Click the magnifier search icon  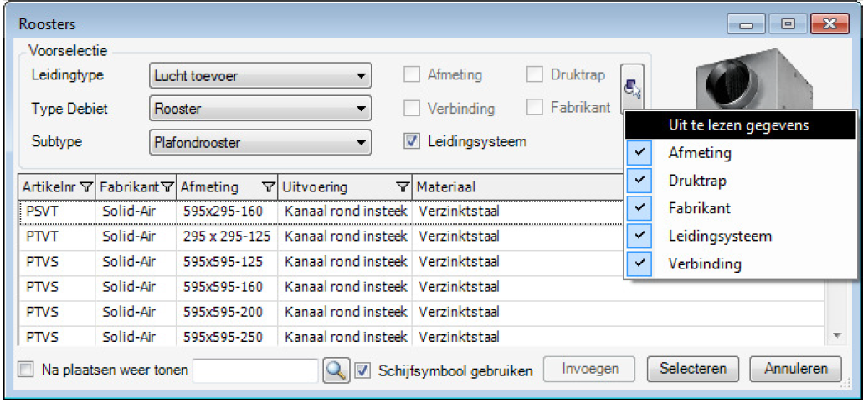pos(336,370)
